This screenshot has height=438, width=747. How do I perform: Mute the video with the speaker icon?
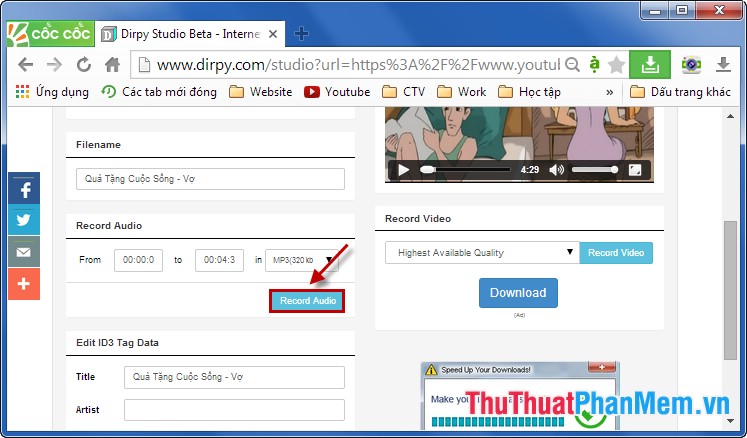556,170
